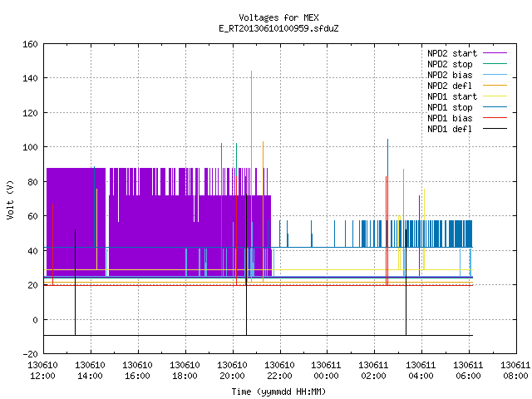The height and width of the screenshot is (399, 532).
Task: Click the orange NPD2 defl legend line
Action: coord(495,85)
